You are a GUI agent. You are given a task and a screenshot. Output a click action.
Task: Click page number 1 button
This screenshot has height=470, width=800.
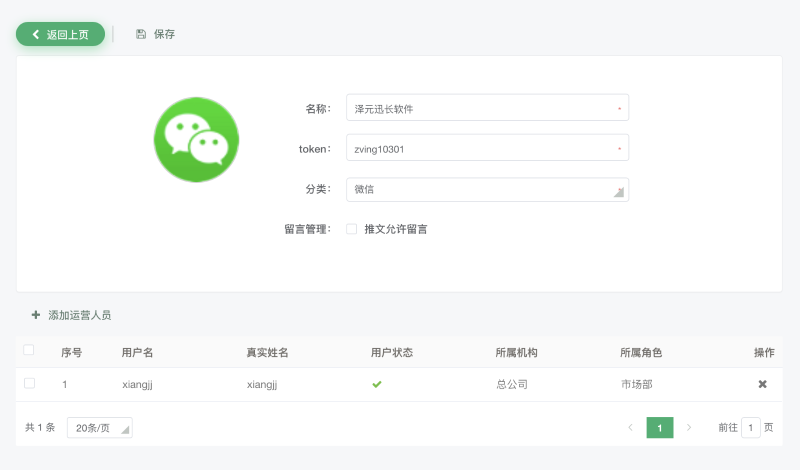pyautogui.click(x=660, y=428)
